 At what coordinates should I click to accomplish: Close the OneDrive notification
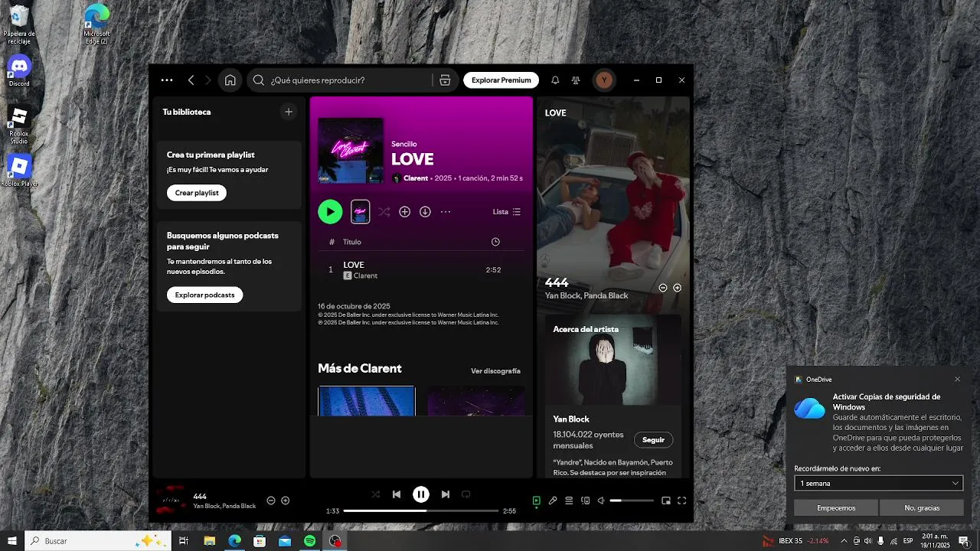(957, 379)
